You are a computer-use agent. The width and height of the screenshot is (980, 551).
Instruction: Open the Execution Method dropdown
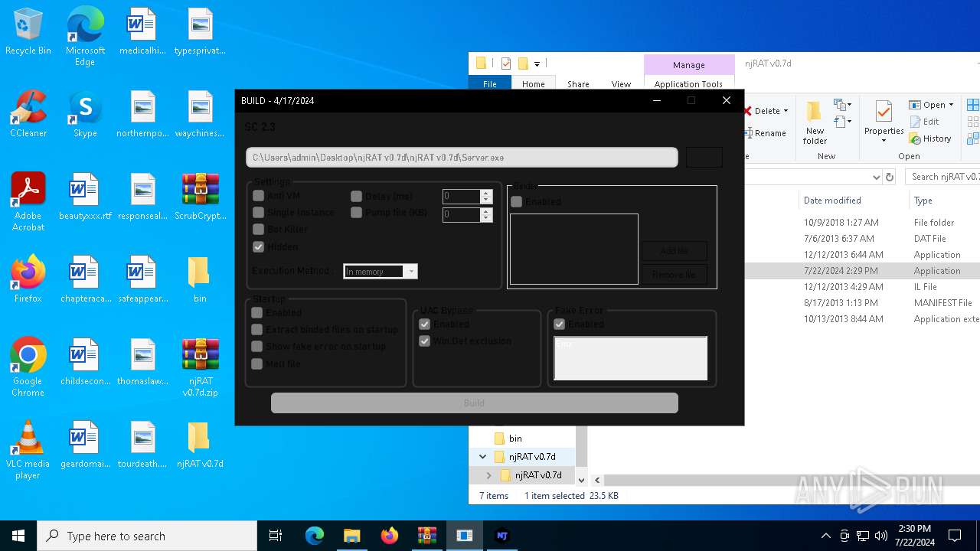411,272
